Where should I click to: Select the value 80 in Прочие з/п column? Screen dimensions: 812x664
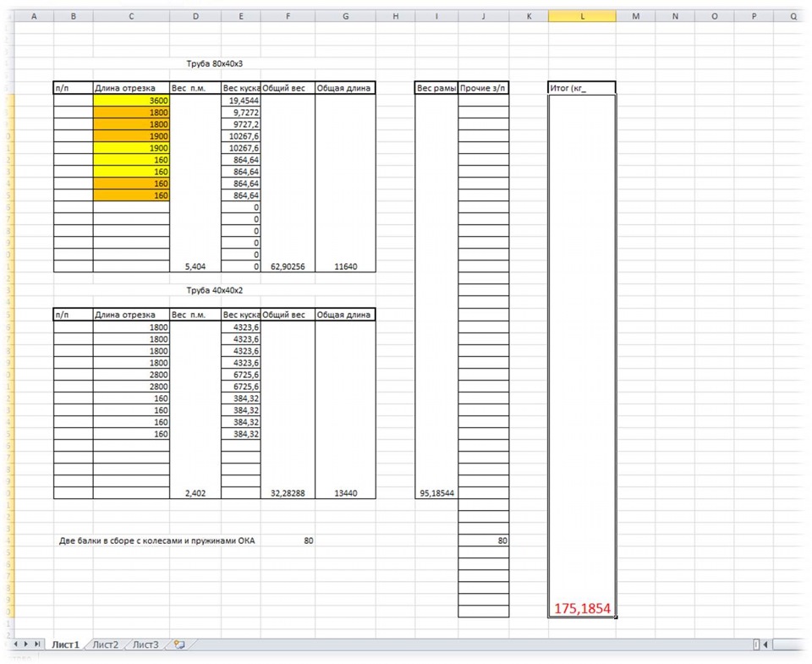pos(483,541)
